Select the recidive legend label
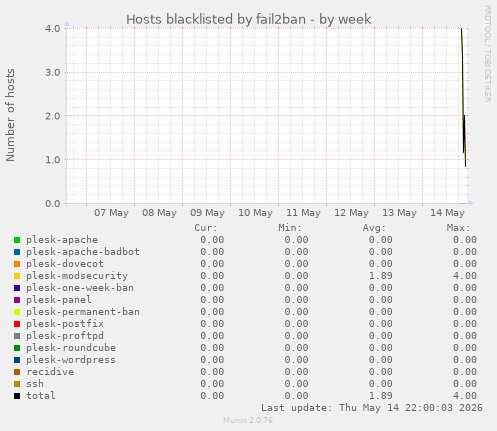This screenshot has width=497, height=431. pyautogui.click(x=50, y=372)
